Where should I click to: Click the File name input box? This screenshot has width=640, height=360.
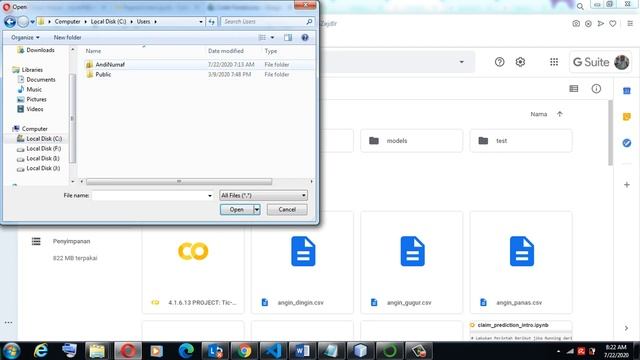[x=149, y=196]
